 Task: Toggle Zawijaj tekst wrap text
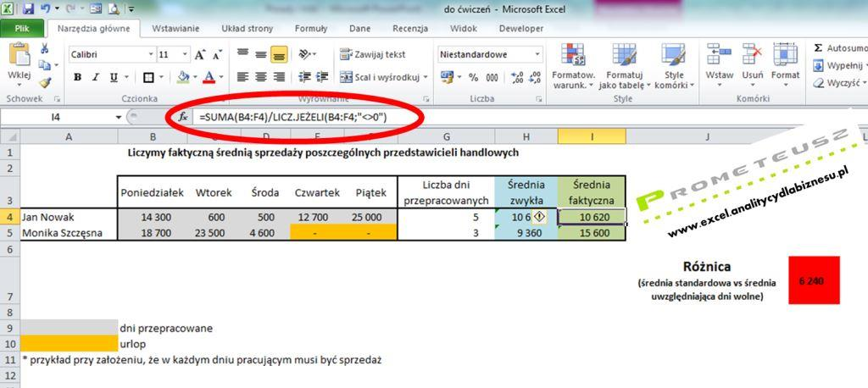click(x=373, y=54)
